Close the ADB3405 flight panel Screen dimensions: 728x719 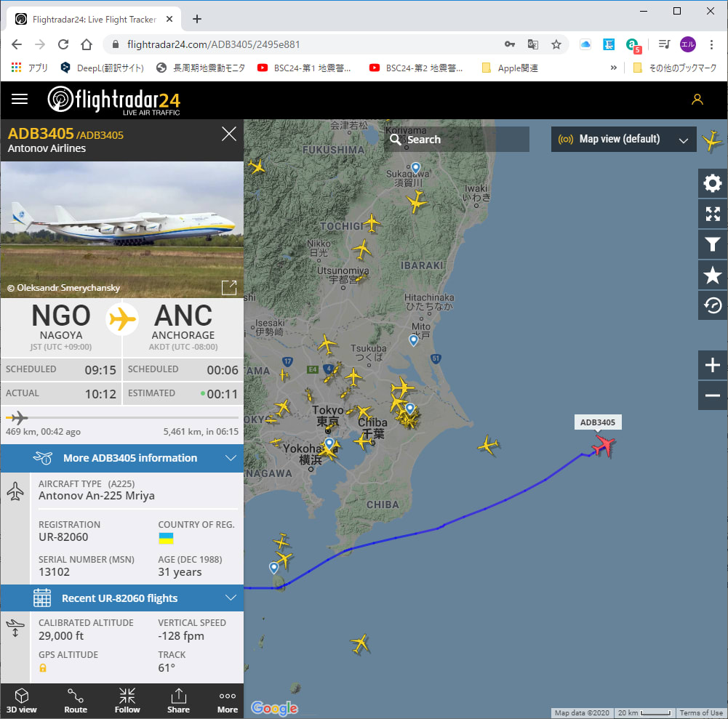[x=229, y=134]
